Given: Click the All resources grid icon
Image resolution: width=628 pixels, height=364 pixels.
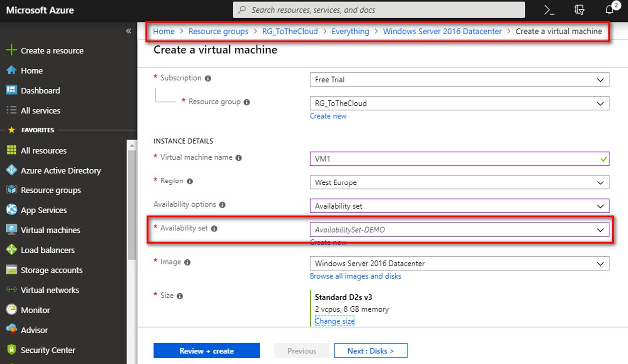Looking at the screenshot, I should [x=11, y=150].
